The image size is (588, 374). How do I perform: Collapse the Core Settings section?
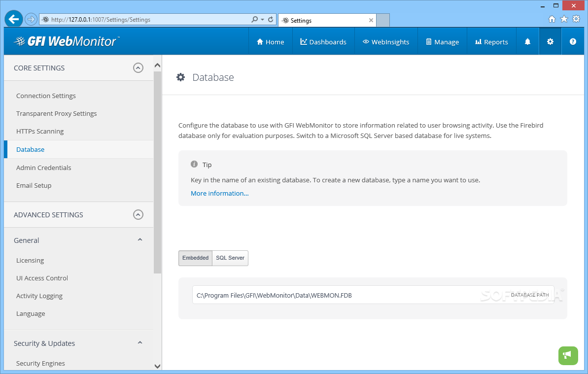[138, 68]
